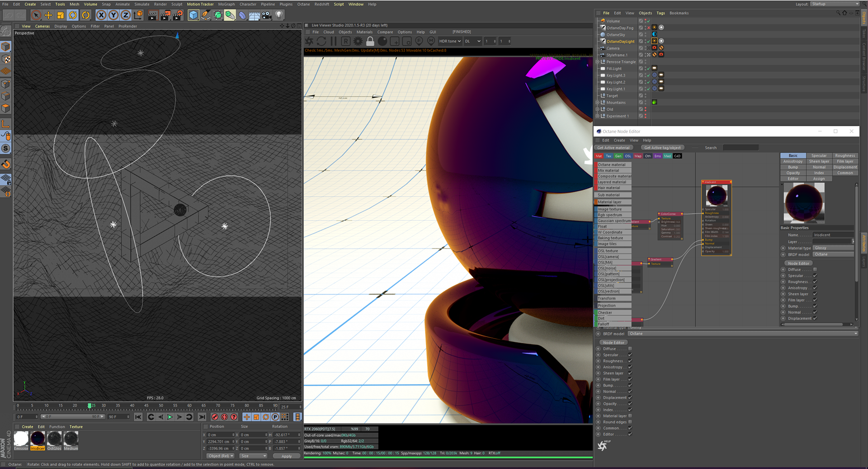Click the Get Active material button
The height and width of the screenshot is (469, 868).
613,148
